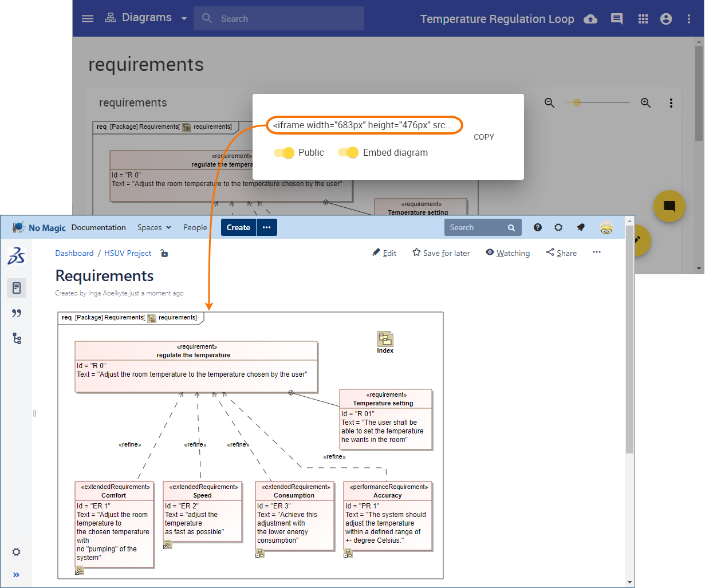Open the top bar vertical dots menu
The image size is (705, 588).
pos(689,19)
